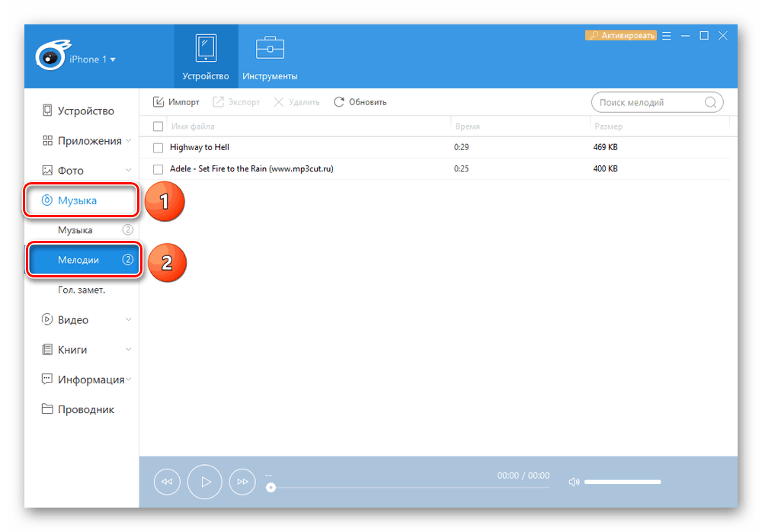This screenshot has height=532, width=762.
Task: Click the Удалить toolbar button
Action: 296,102
